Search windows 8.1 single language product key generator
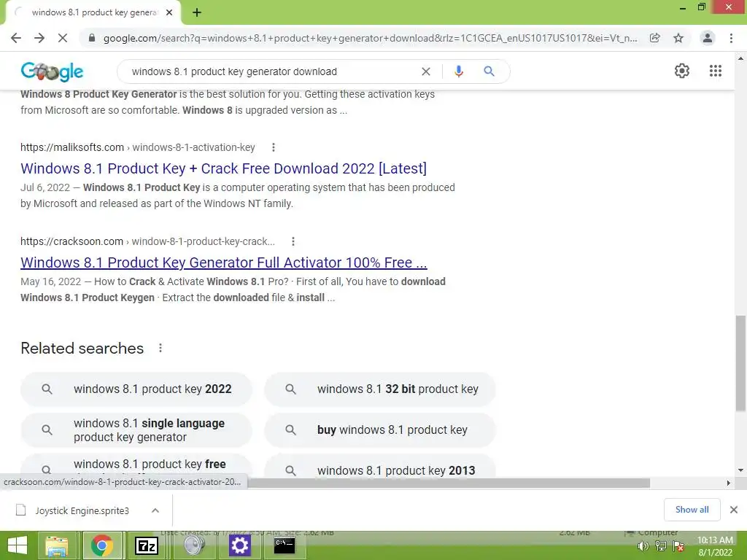Viewport: 747px width, 560px height. click(136, 430)
